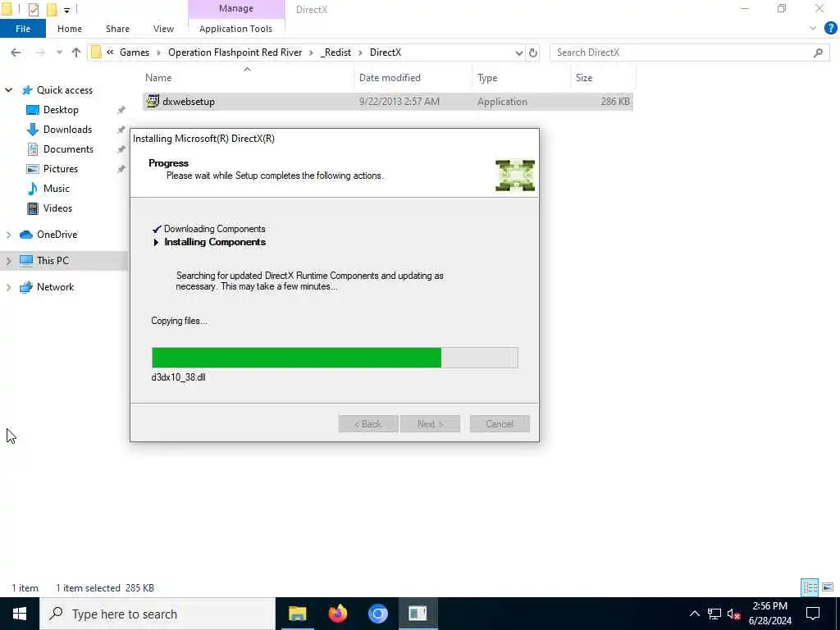Switch to the Home ribbon tab

coord(70,29)
